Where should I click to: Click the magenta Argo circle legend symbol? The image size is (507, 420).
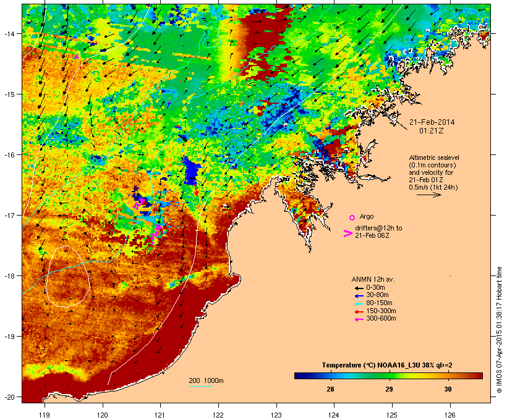click(x=352, y=218)
